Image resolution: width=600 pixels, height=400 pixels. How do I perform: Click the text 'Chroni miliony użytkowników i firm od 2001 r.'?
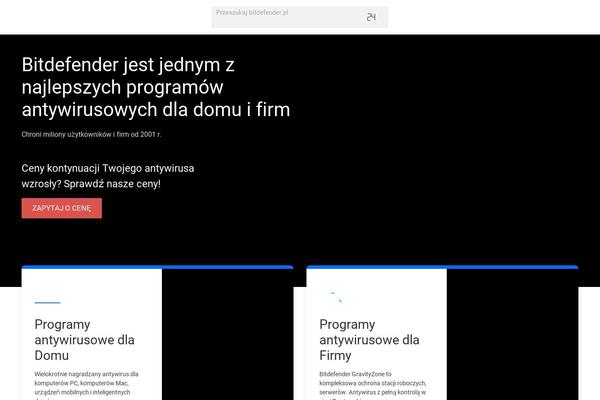click(91, 134)
